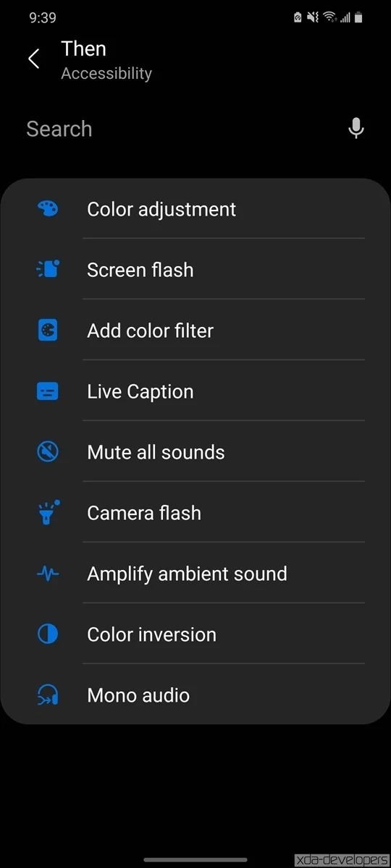
Task: Select the Mono audio option
Action: tap(195, 695)
